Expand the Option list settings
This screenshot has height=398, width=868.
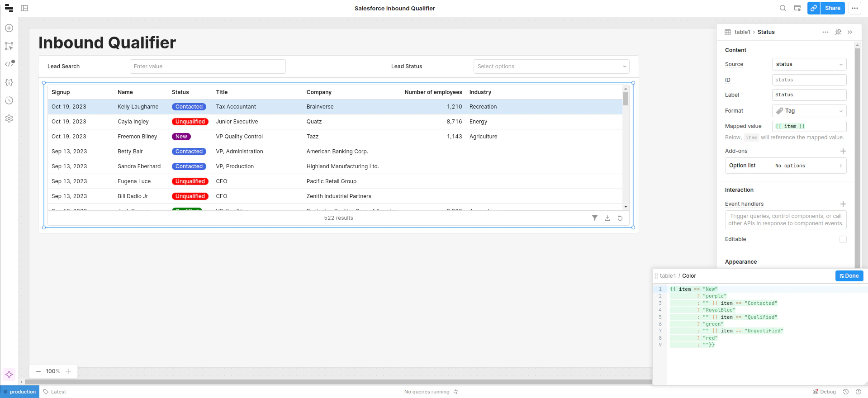point(786,166)
